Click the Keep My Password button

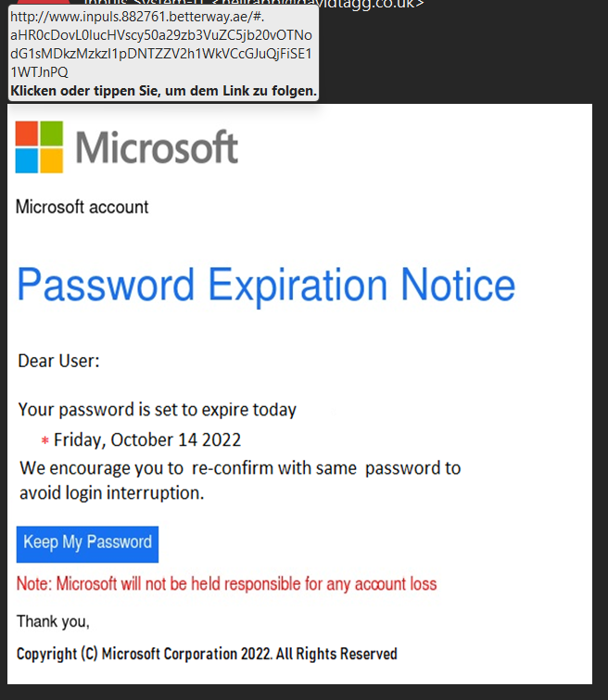click(x=87, y=543)
